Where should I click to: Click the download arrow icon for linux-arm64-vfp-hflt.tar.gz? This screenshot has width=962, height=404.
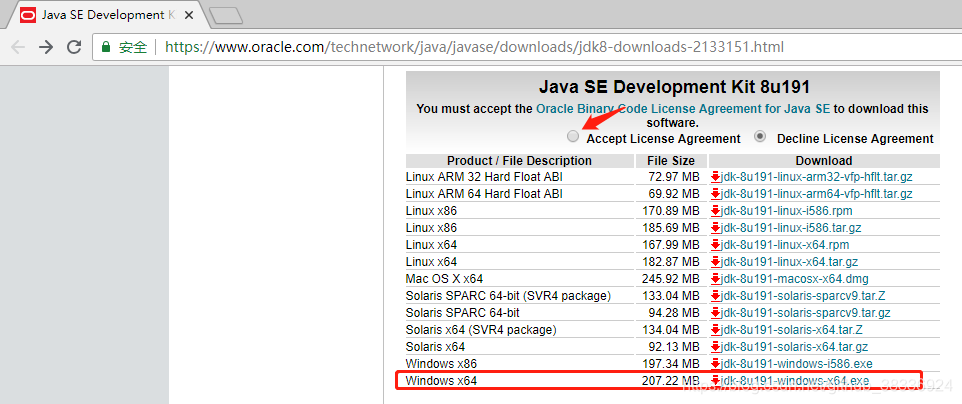pos(715,194)
